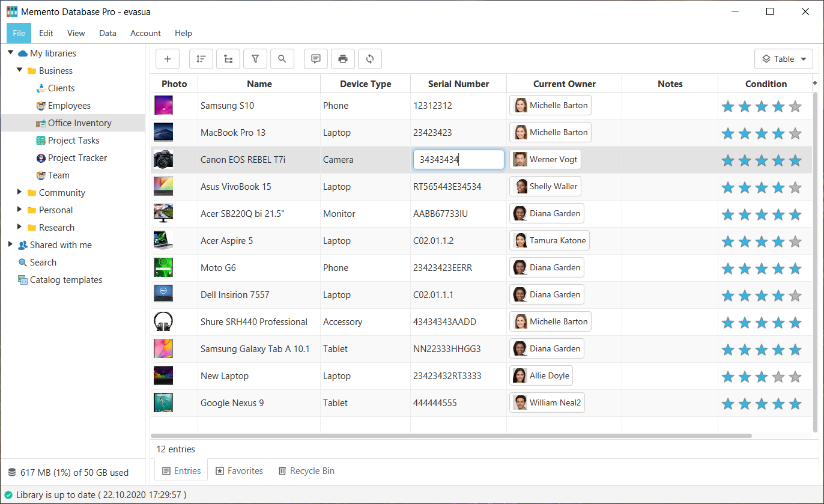Open the Employees library
This screenshot has width=824, height=504.
click(x=69, y=106)
